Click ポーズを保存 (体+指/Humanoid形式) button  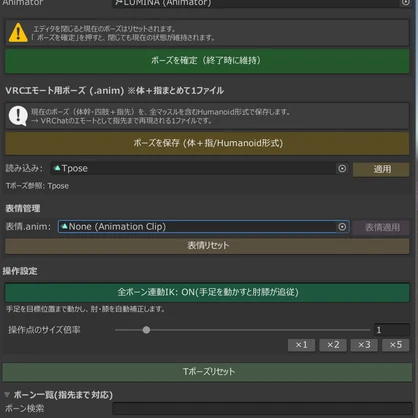point(207,143)
